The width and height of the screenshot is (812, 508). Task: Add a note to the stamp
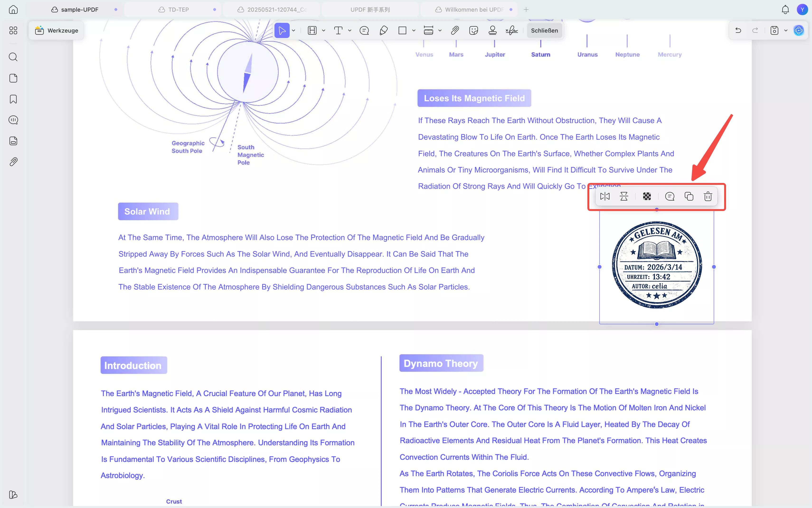point(669,196)
